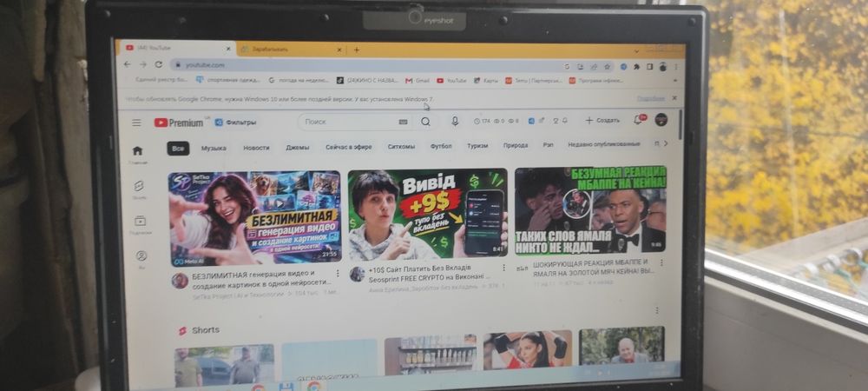868x391 pixels.
Task: Reload the page with refresh icon
Action: click(x=158, y=65)
